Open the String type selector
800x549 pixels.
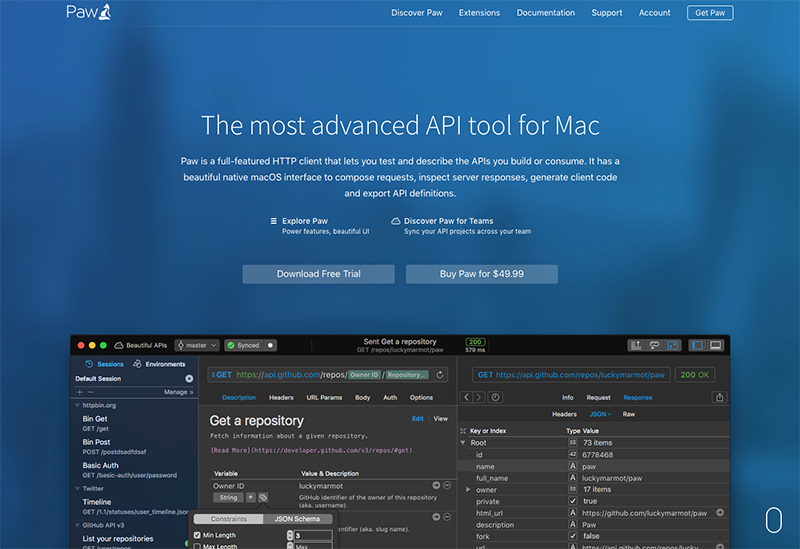(228, 497)
